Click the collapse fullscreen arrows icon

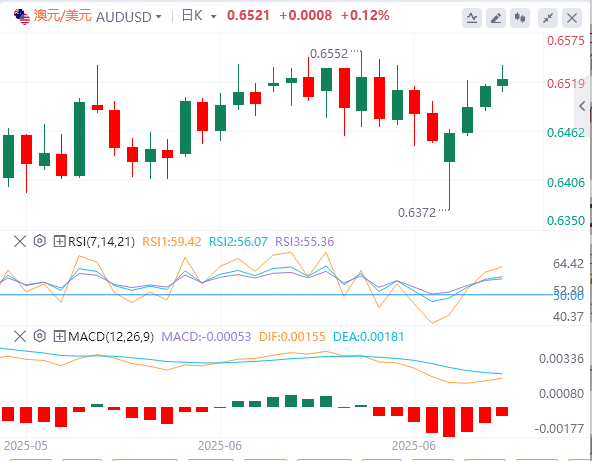coord(547,18)
